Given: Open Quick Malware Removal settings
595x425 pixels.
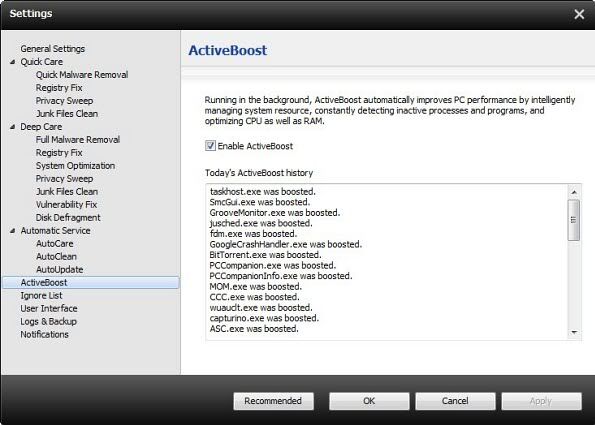Looking at the screenshot, I should [82, 75].
